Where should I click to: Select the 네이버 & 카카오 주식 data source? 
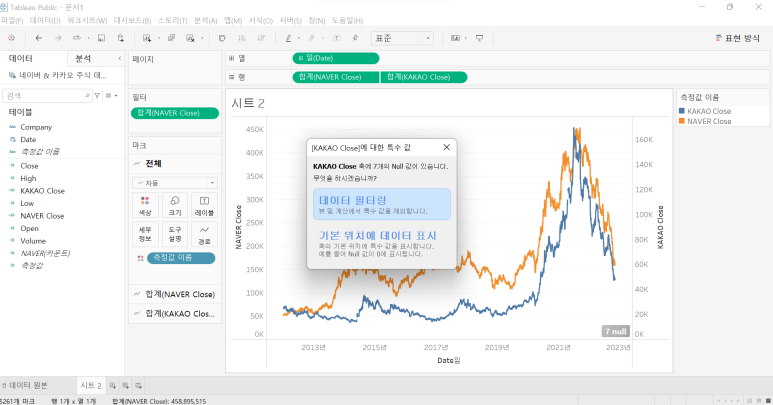(x=58, y=75)
